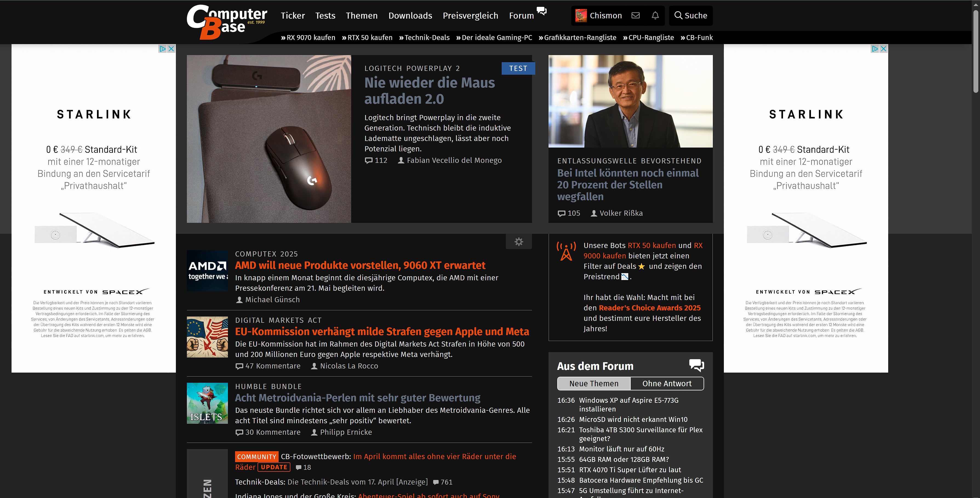Click the ComputerBase logo
Image resolution: width=980 pixels, height=498 pixels.
pyautogui.click(x=227, y=22)
